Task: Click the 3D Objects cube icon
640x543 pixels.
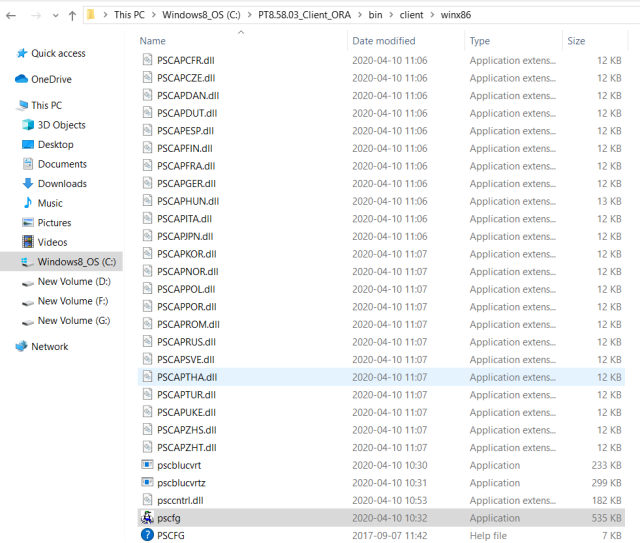Action: tap(28, 125)
